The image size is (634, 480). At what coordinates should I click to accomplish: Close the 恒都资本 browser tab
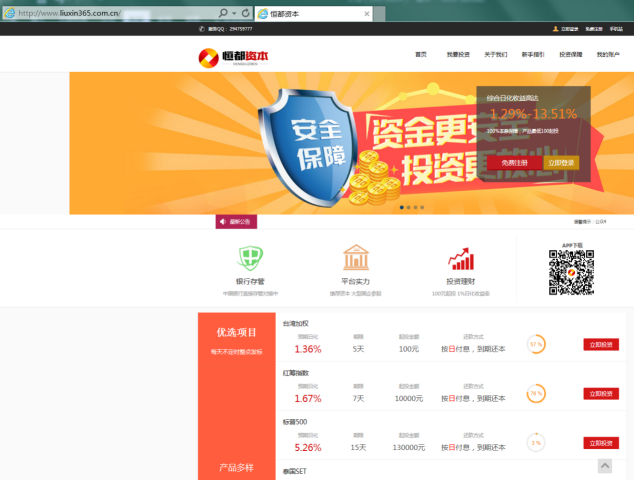[366, 14]
